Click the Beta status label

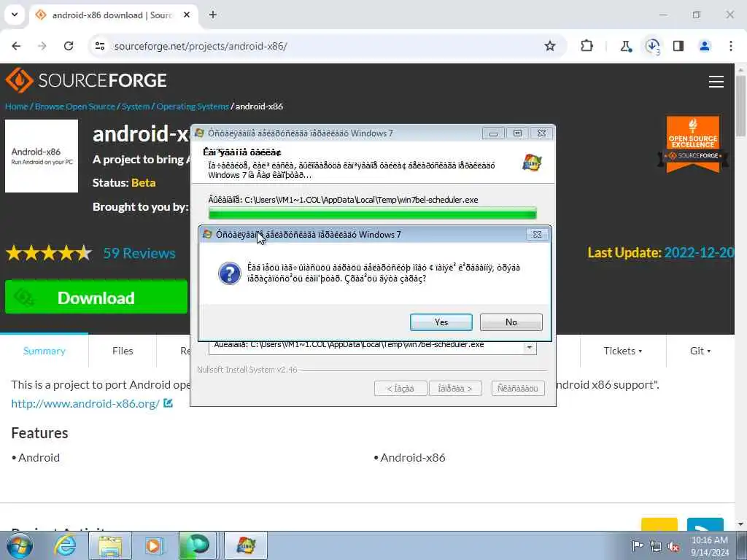tap(144, 183)
